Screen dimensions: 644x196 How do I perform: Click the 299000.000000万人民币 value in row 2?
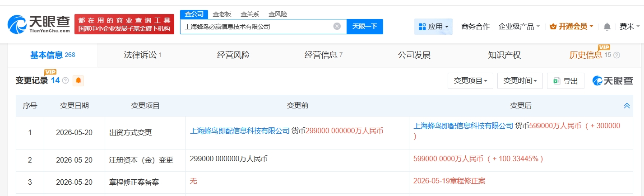[228, 159]
